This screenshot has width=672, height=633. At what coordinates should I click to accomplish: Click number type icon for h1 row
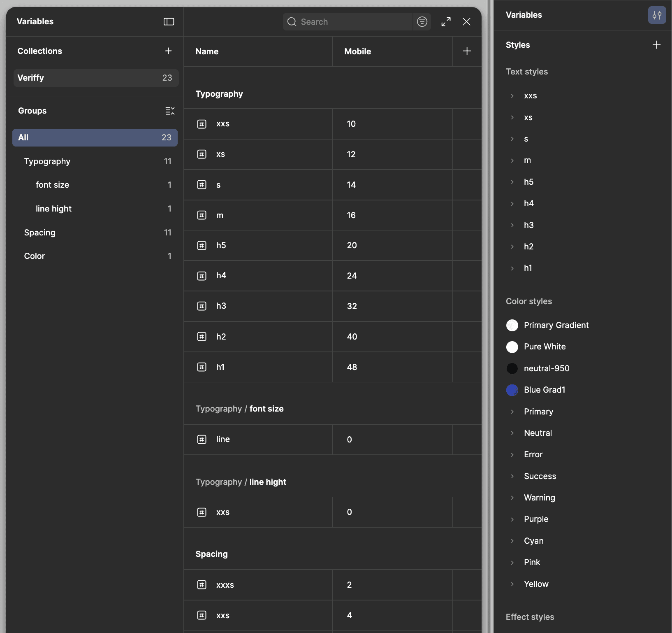point(202,367)
